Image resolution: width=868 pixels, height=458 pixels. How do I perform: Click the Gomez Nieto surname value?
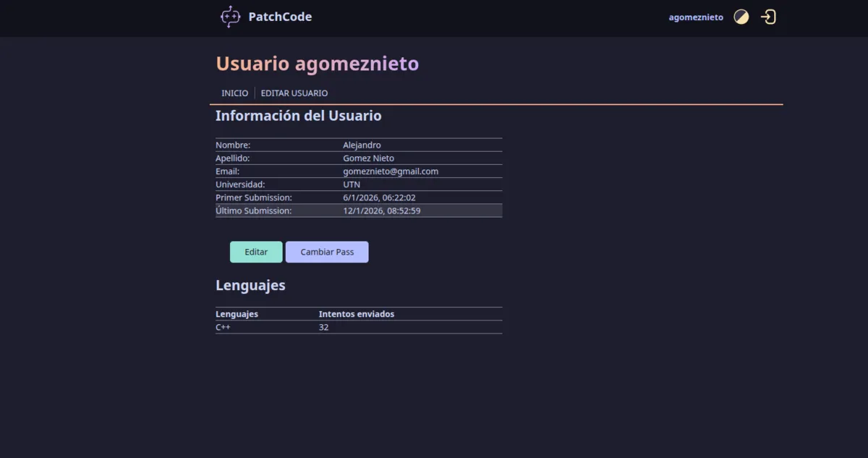(368, 158)
